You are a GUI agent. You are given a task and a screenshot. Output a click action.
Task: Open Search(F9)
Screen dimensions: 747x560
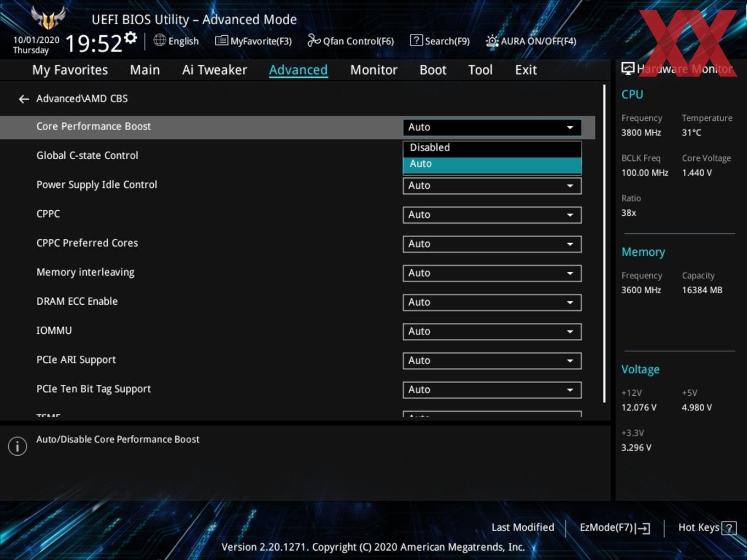440,41
